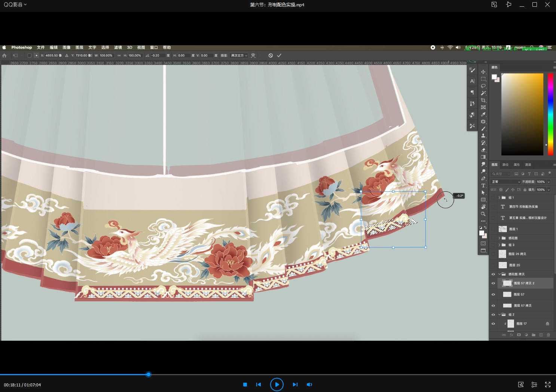
Task: Activate the Zoom magnifier tool
Action: tap(483, 214)
